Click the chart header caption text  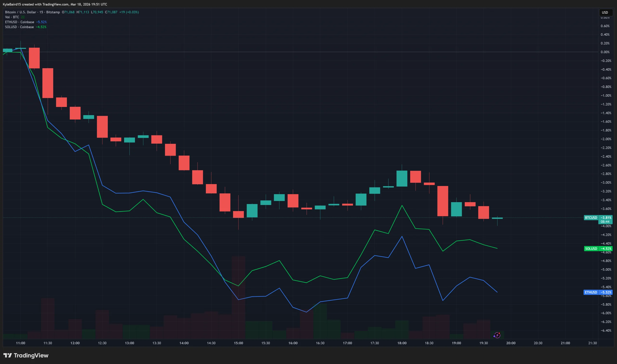[55, 4]
